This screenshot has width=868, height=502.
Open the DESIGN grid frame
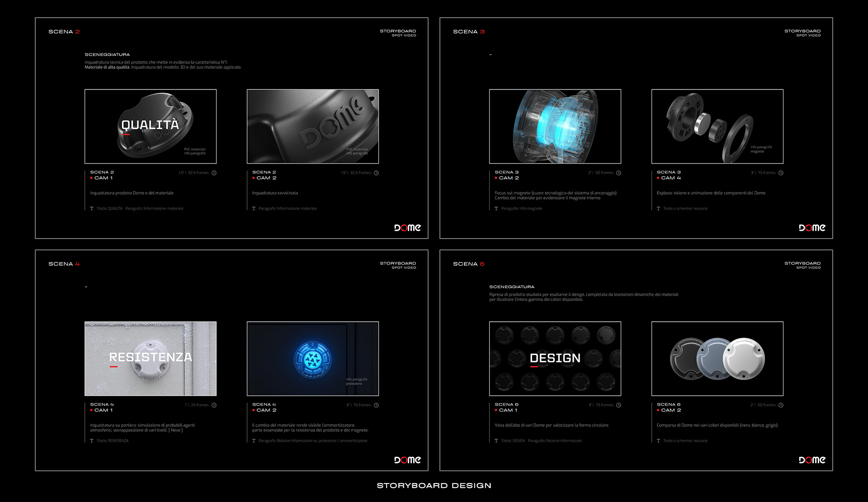(x=555, y=359)
